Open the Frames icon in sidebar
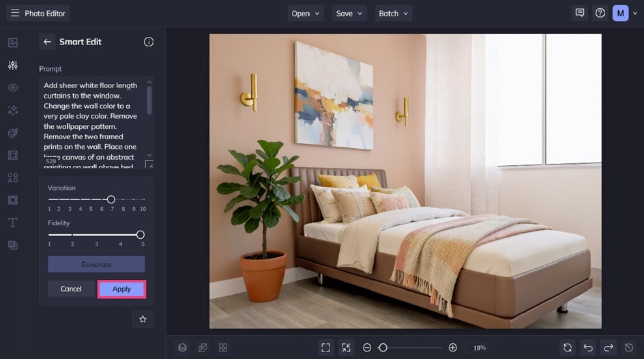This screenshot has height=359, width=644. 13,155
